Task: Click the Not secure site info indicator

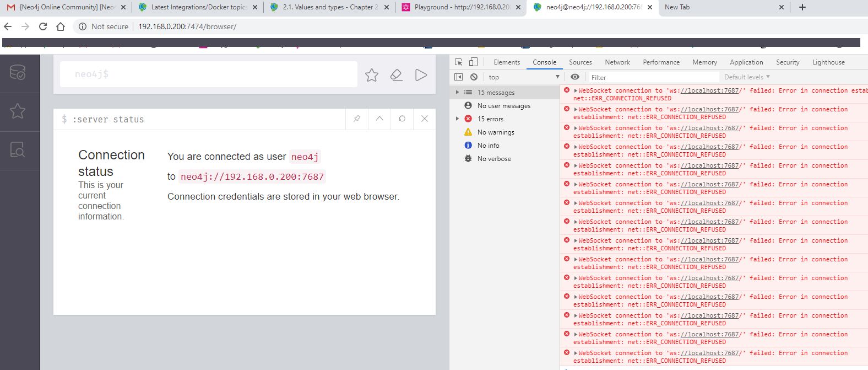Action: pyautogui.click(x=104, y=26)
